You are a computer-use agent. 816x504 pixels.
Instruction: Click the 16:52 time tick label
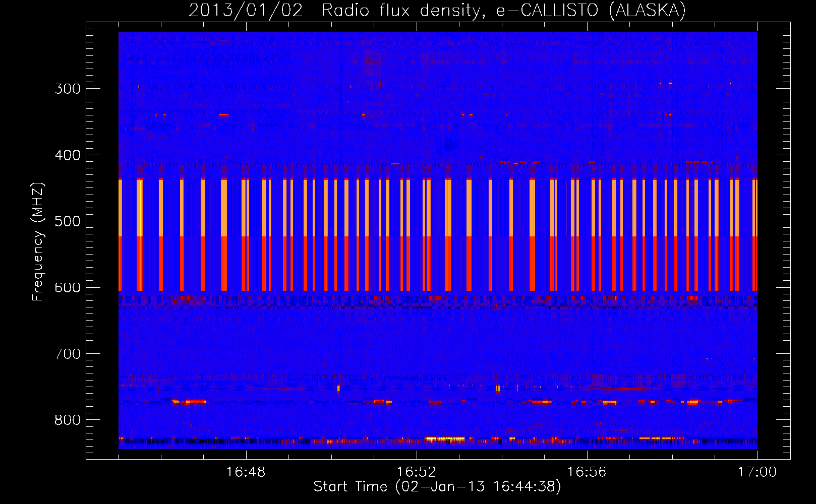point(417,472)
